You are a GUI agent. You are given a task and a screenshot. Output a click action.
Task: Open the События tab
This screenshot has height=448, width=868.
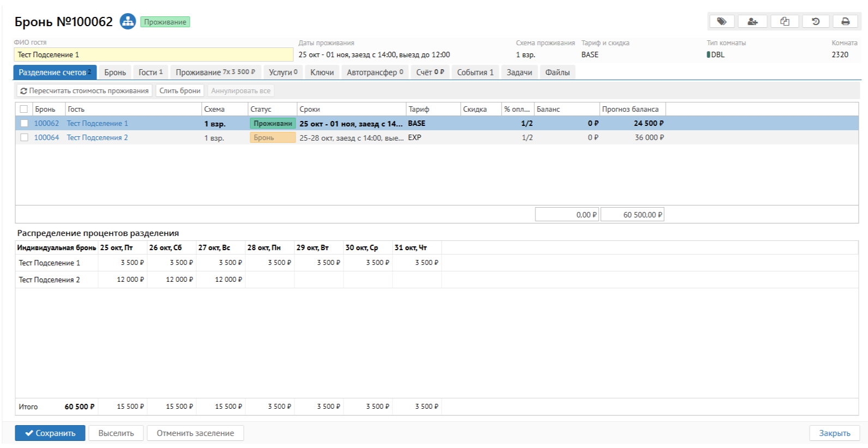click(x=475, y=72)
